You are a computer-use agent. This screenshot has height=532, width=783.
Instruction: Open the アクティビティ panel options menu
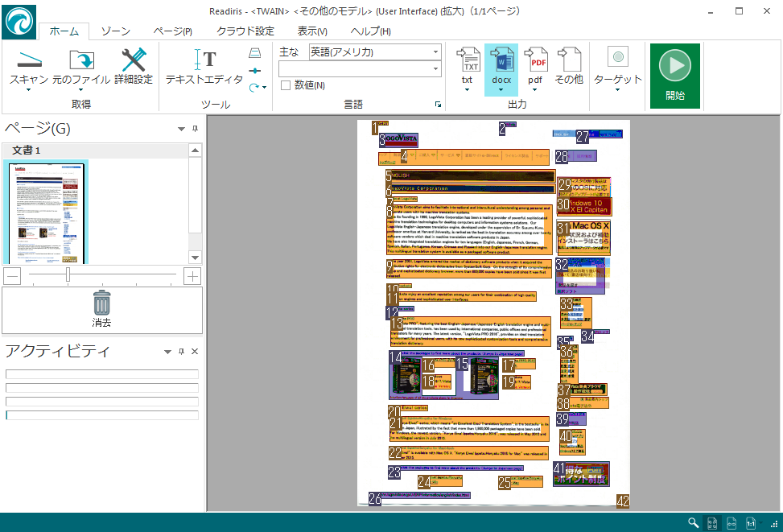167,352
